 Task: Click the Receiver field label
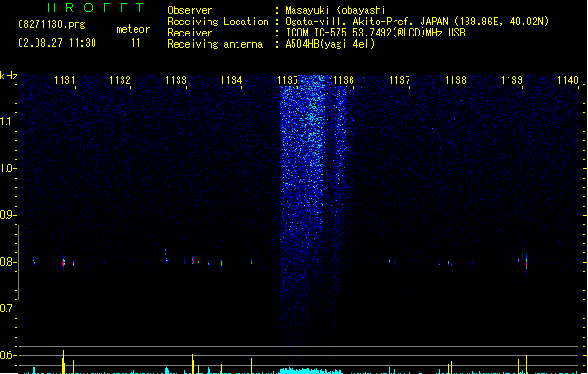(x=190, y=33)
